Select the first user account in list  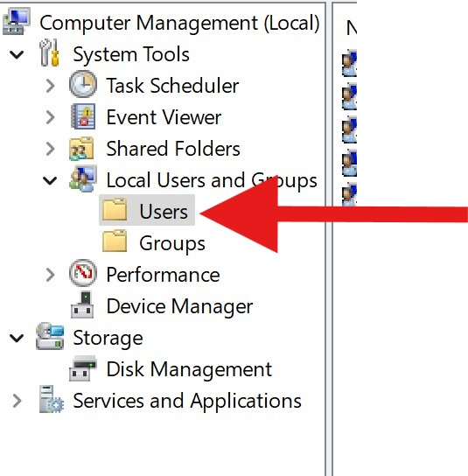[x=349, y=63]
